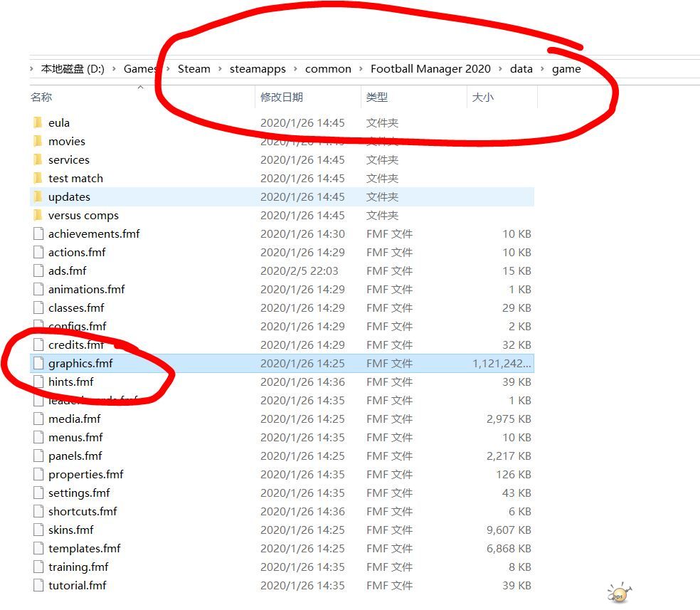Screen dimensions: 700x610
Task: Click size value 9,607 KB
Action: tap(509, 530)
